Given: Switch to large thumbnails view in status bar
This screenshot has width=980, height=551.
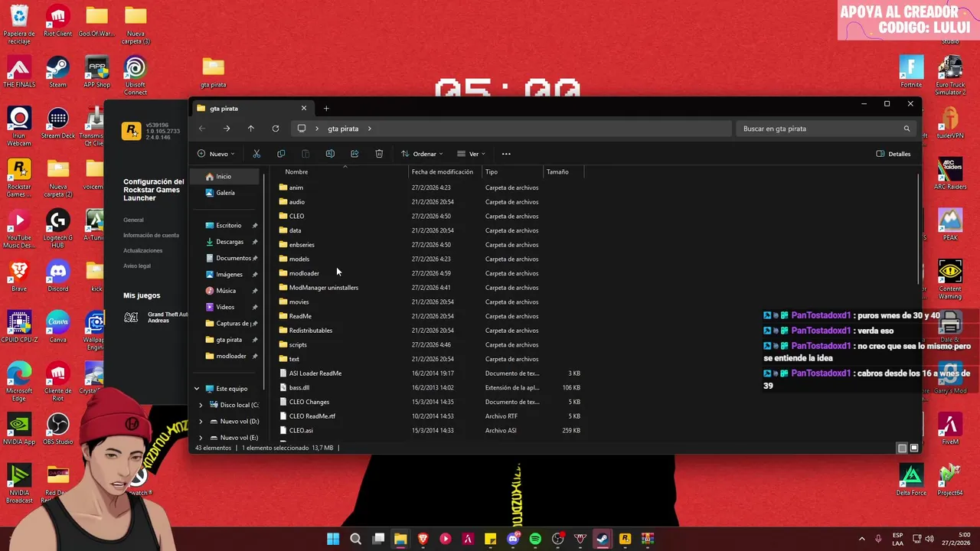Looking at the screenshot, I should (x=913, y=448).
